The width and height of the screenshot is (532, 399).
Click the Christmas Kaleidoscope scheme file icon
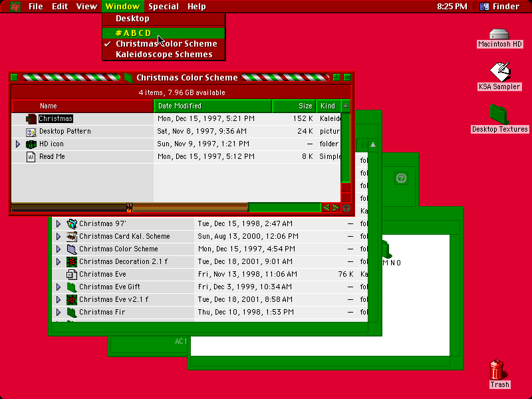31,119
